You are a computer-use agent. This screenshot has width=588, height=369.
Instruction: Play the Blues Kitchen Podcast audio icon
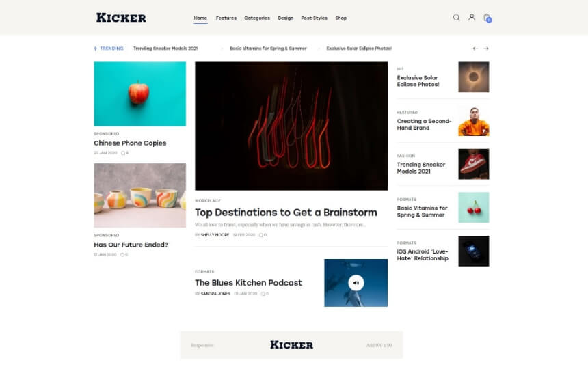(x=356, y=283)
